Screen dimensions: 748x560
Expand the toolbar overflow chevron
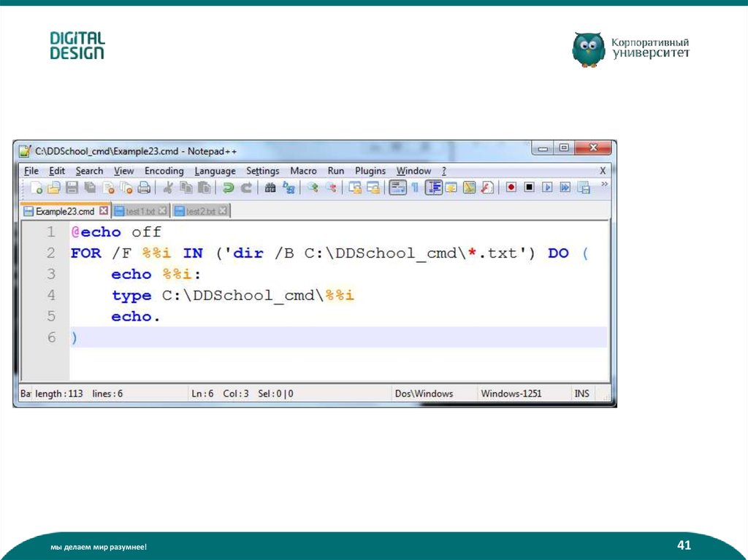pyautogui.click(x=604, y=185)
